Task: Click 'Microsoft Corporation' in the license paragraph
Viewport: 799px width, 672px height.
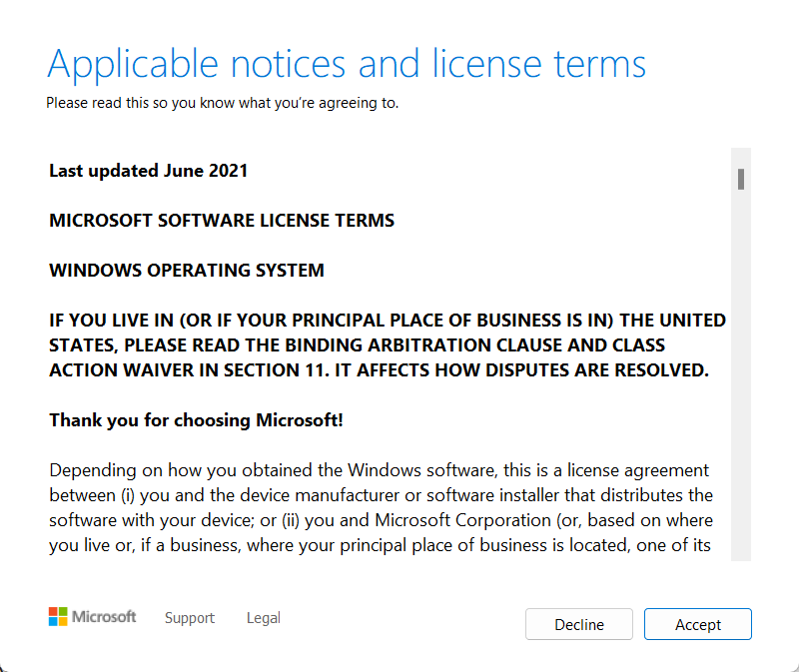Action: (462, 520)
